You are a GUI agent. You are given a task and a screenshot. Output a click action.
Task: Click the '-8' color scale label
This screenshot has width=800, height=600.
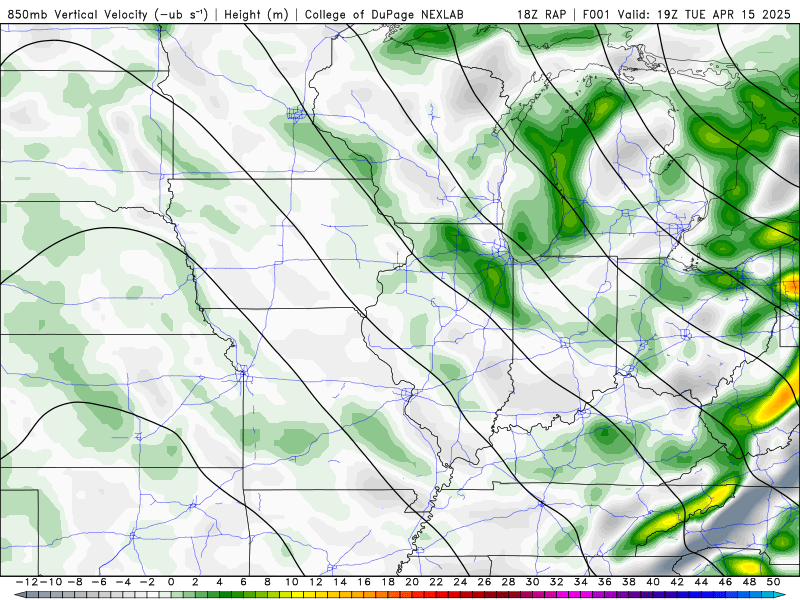pyautogui.click(x=74, y=582)
